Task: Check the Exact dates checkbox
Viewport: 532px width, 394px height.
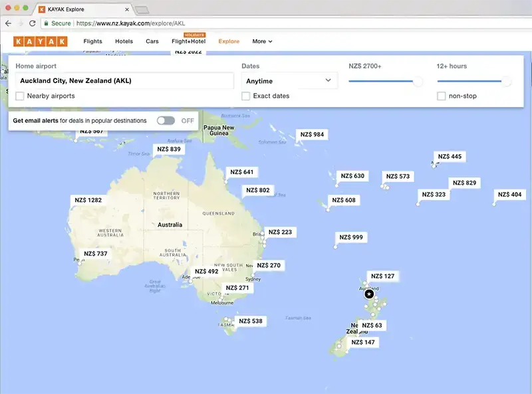Action: [246, 96]
